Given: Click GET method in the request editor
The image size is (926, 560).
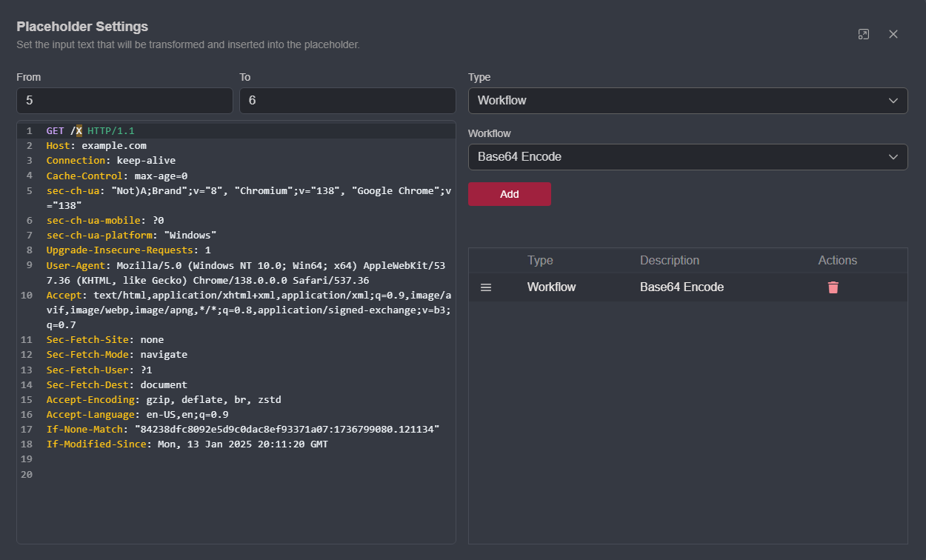Looking at the screenshot, I should click(x=55, y=131).
